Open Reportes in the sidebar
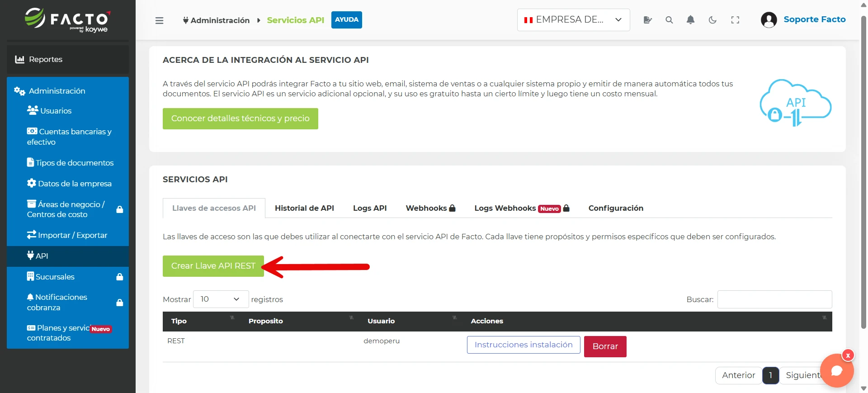The width and height of the screenshot is (868, 393). tap(68, 59)
